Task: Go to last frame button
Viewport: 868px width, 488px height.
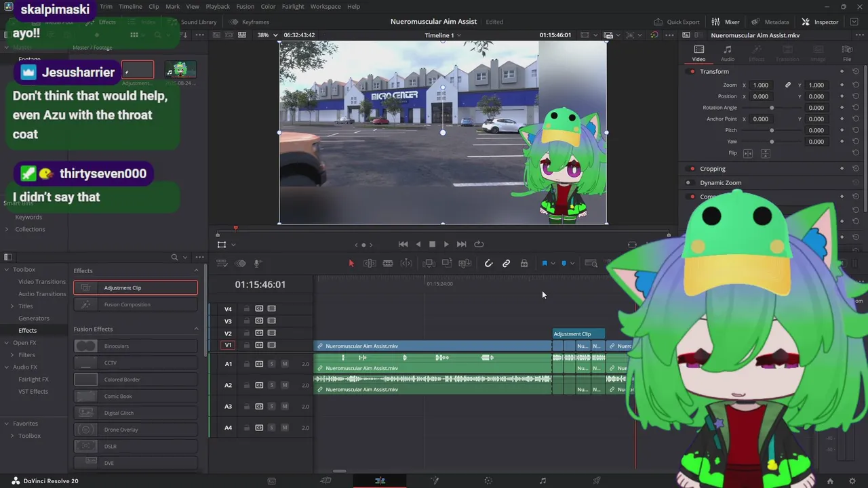Action: (x=461, y=244)
